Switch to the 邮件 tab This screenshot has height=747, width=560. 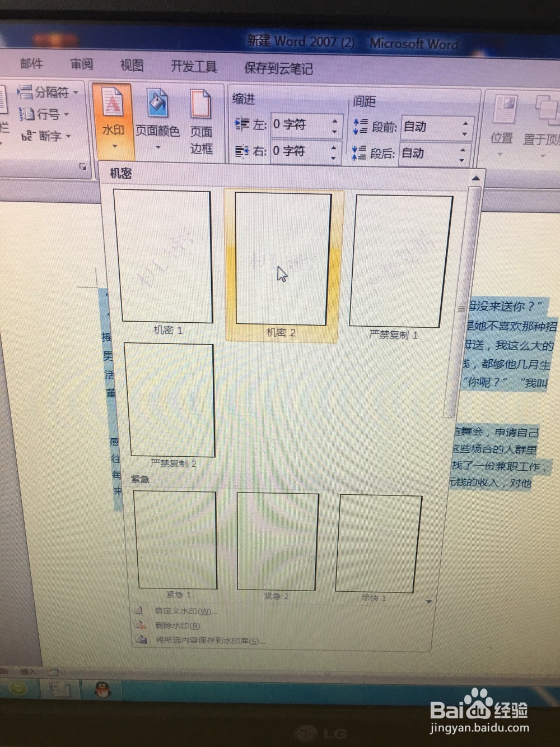[31, 64]
